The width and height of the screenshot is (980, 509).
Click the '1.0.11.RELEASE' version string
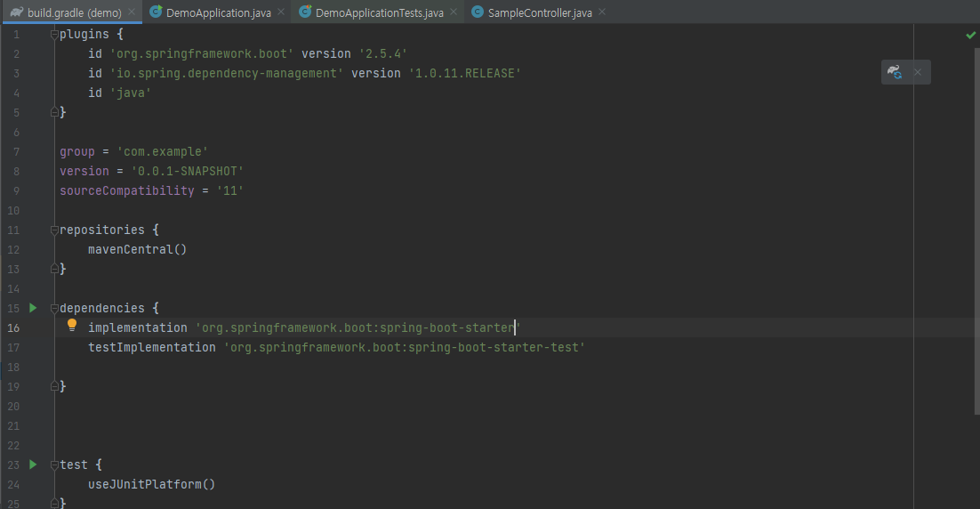coord(465,73)
